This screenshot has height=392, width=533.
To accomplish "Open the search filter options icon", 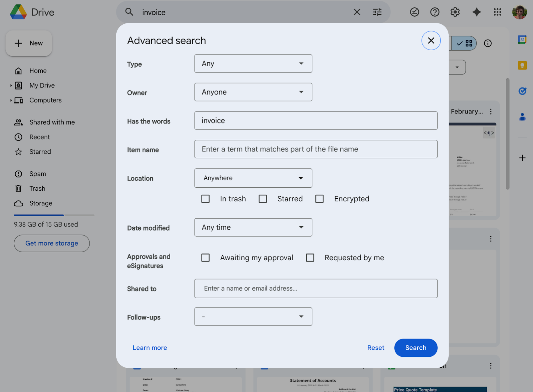I will (377, 12).
